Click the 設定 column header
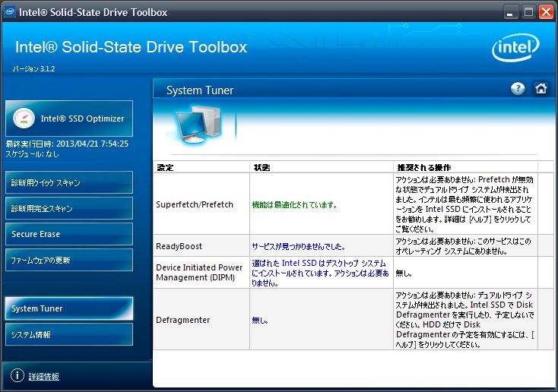Image resolution: width=558 pixels, height=392 pixels. [x=201, y=168]
